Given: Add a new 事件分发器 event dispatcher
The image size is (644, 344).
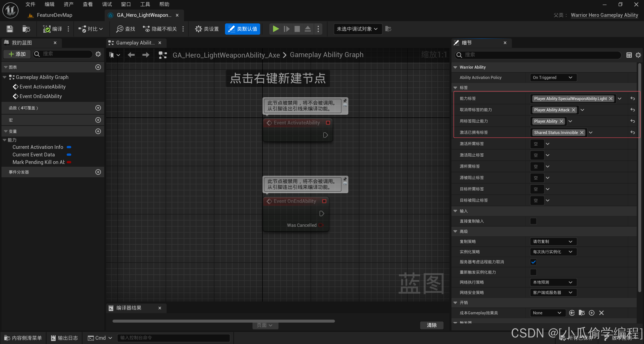Looking at the screenshot, I should (98, 172).
